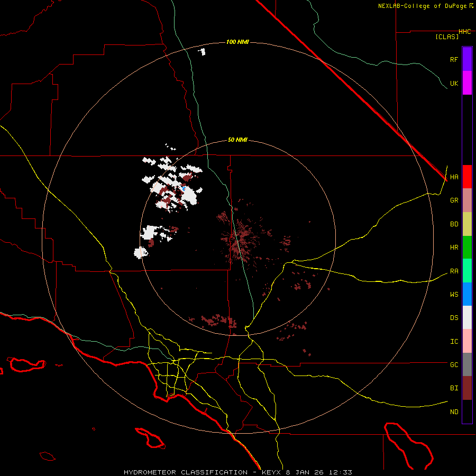Choose the gray GC legend swatch
Screen dimensions: 476x476
pyautogui.click(x=467, y=364)
